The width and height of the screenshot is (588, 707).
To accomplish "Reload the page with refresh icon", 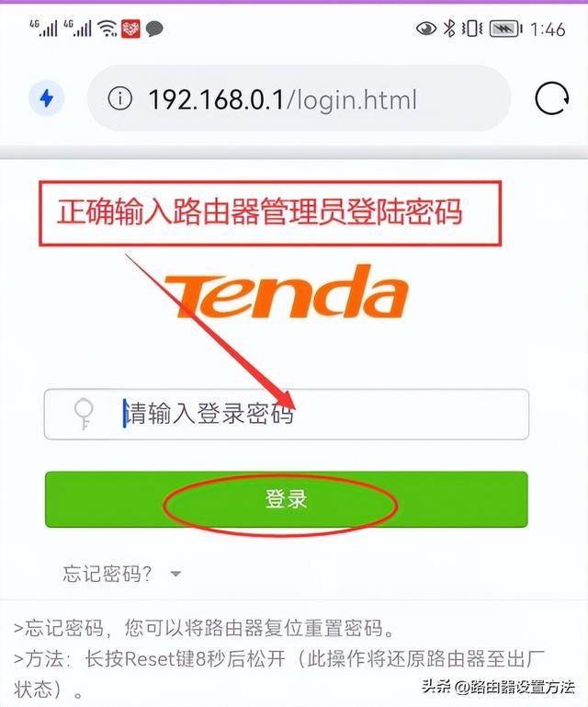I will pos(552,98).
